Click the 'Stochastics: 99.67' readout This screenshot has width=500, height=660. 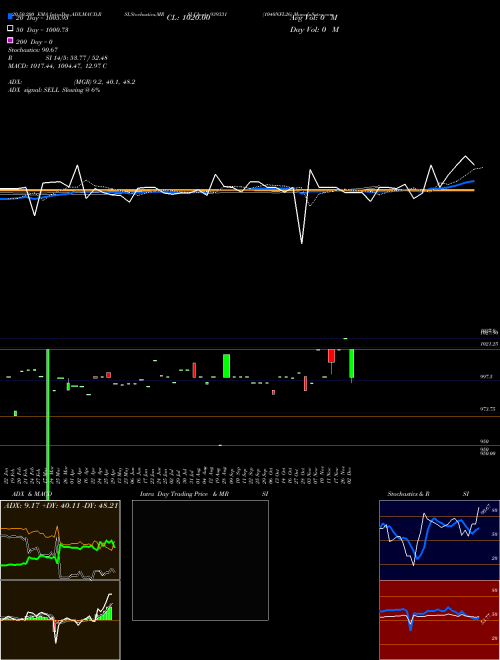coord(33,50)
